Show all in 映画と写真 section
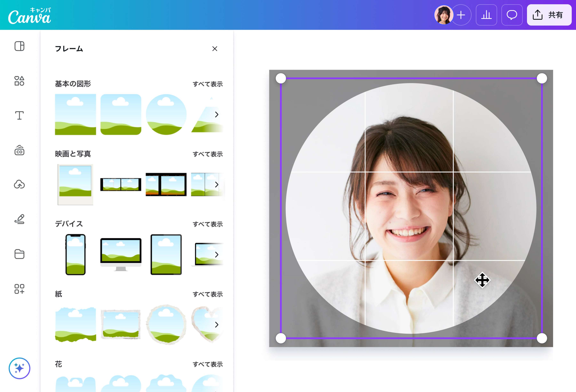Viewport: 576px width, 392px height. coord(208,154)
